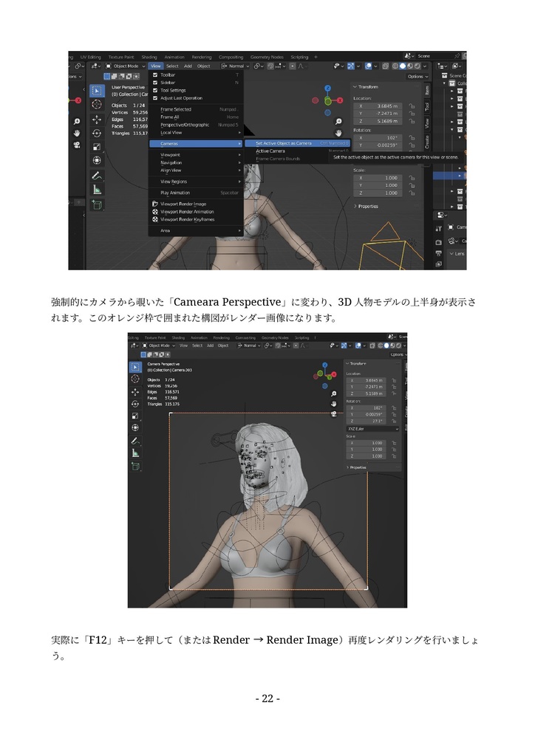This screenshot has width=535, height=756.
Task: Activate the Rotate tool in lower screenshot
Action: click(135, 404)
